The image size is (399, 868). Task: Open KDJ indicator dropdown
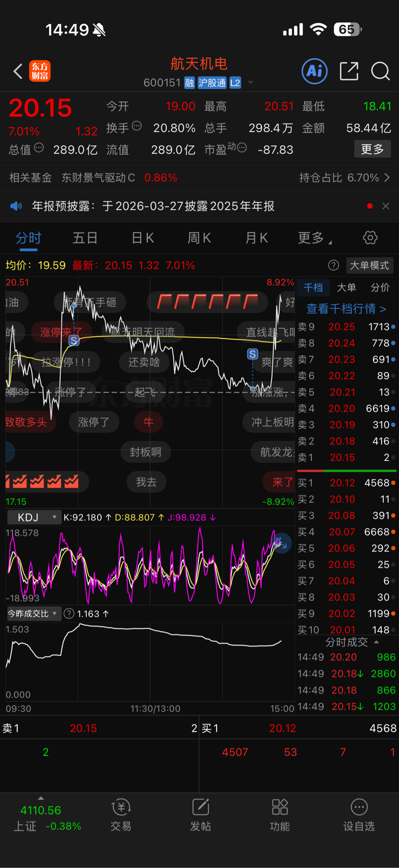coord(34,517)
